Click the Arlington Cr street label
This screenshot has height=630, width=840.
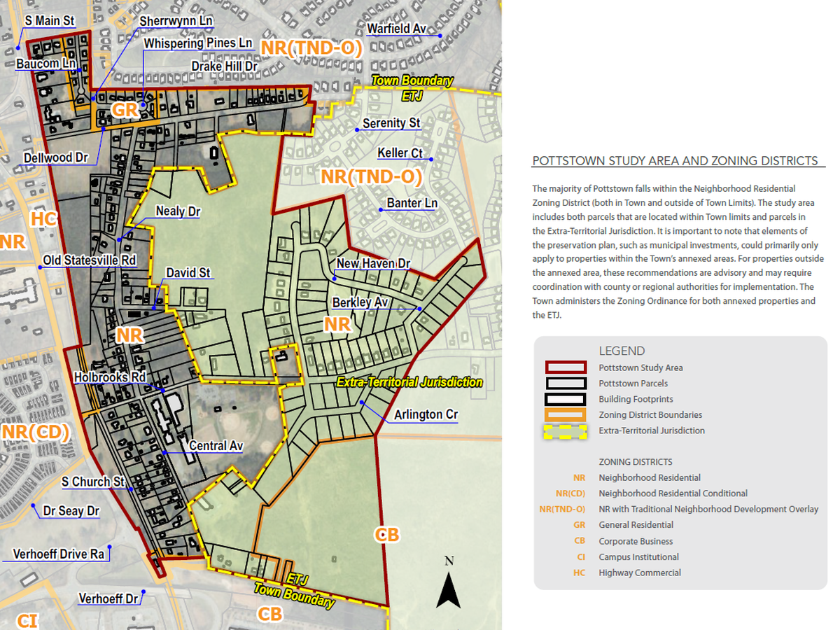tap(426, 414)
